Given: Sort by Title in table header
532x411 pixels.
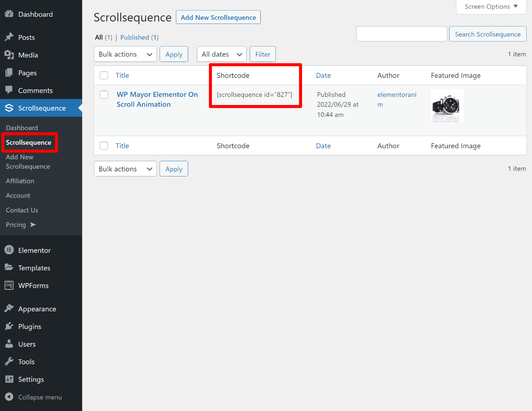Looking at the screenshot, I should tap(122, 75).
